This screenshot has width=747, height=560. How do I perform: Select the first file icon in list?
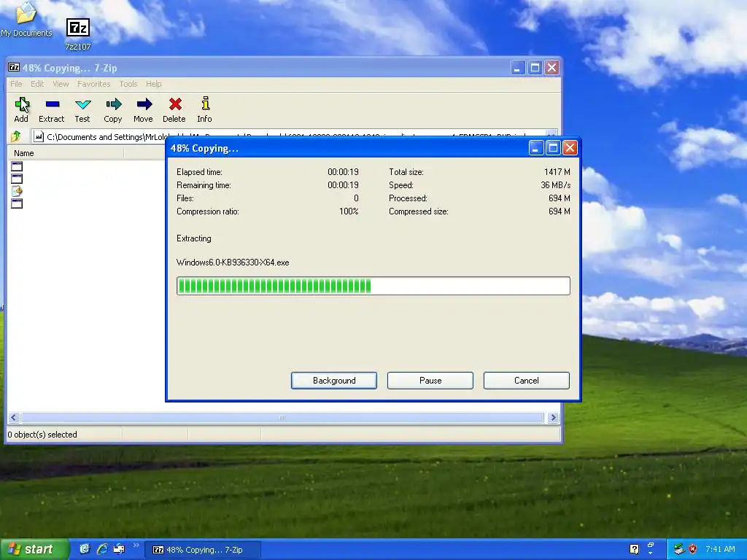point(17,166)
